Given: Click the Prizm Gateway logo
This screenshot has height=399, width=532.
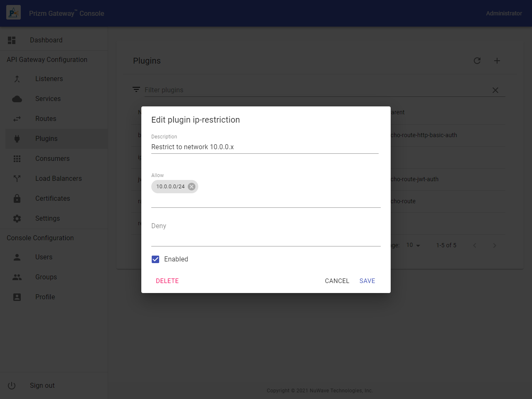Looking at the screenshot, I should (14, 13).
